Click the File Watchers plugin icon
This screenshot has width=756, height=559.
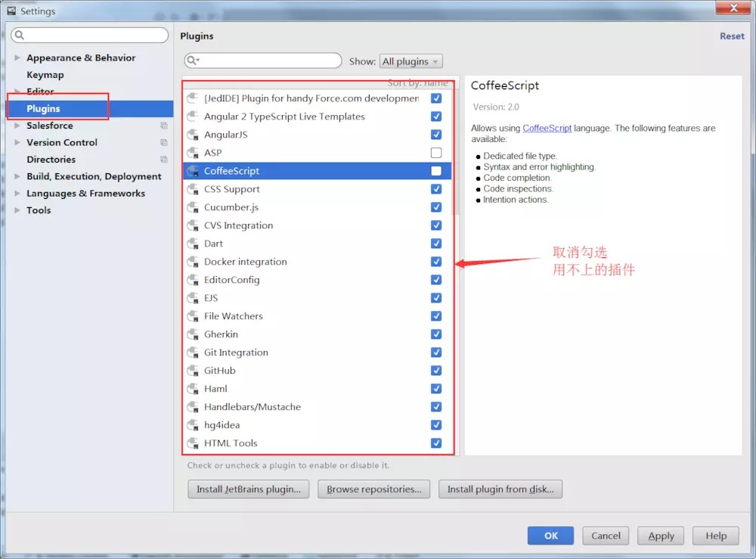point(193,316)
